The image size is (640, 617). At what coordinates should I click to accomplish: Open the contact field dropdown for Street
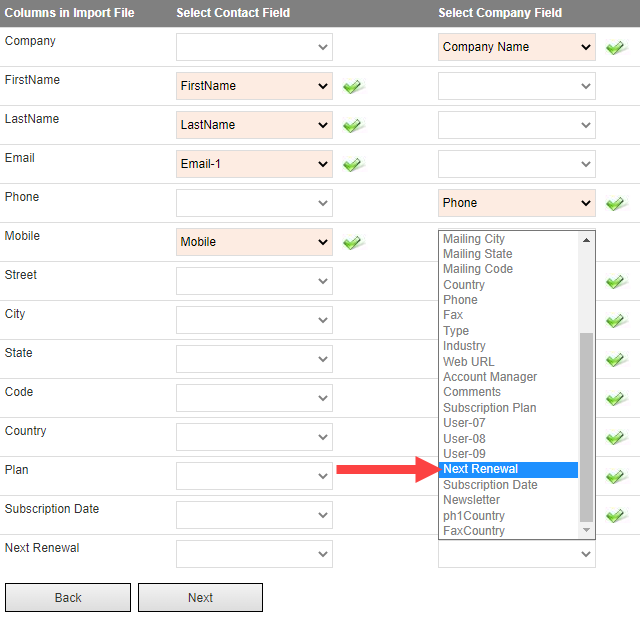click(254, 281)
